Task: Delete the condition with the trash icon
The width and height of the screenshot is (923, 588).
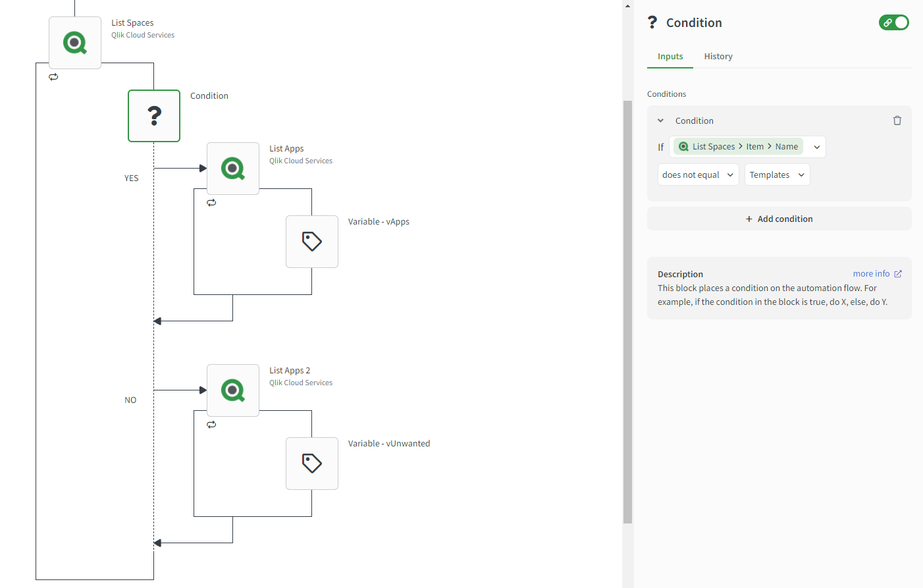Action: point(897,120)
